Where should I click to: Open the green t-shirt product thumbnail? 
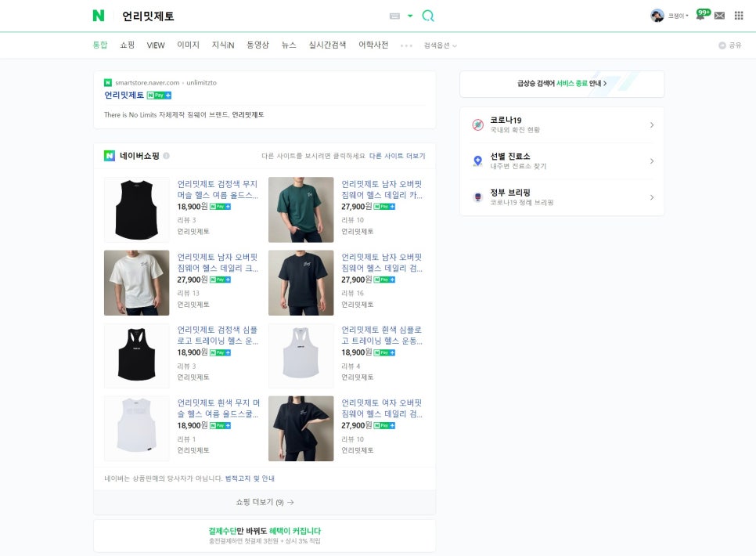point(301,209)
